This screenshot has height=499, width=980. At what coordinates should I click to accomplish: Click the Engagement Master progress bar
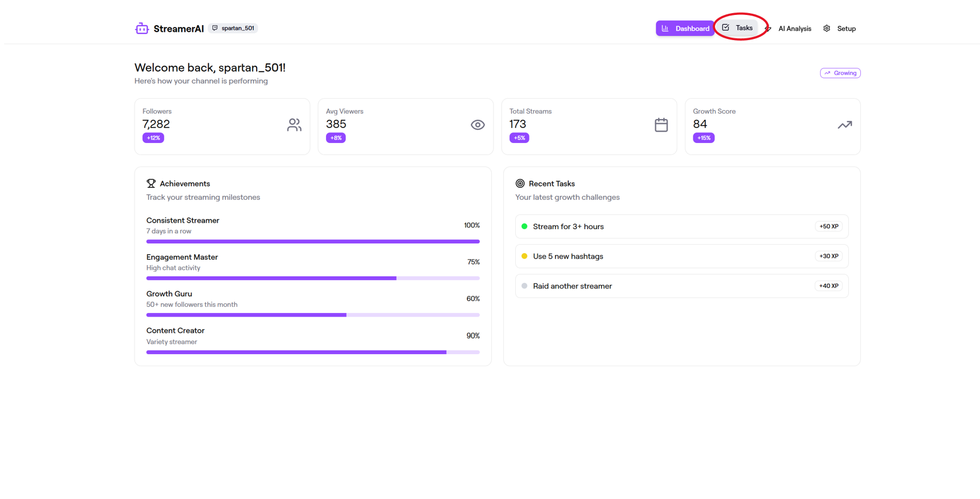313,278
